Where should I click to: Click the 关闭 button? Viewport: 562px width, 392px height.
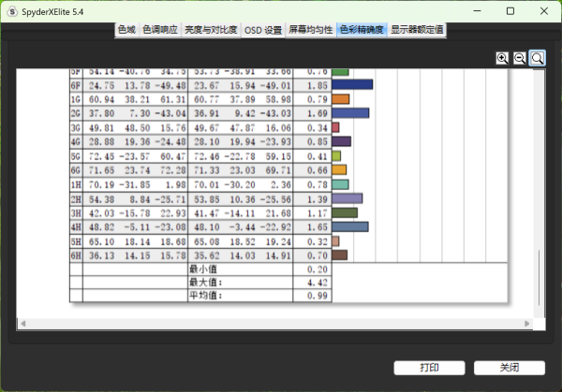coord(510,368)
